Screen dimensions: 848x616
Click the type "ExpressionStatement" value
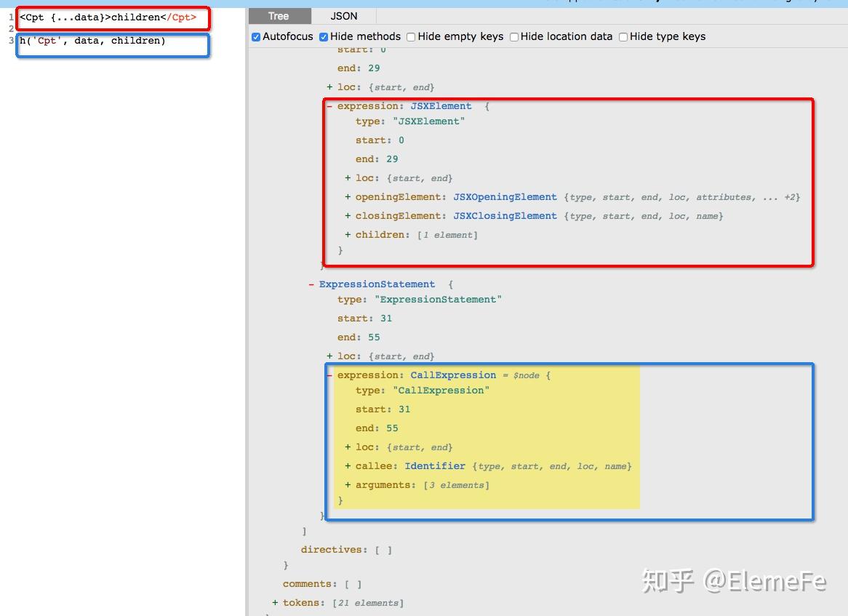438,300
